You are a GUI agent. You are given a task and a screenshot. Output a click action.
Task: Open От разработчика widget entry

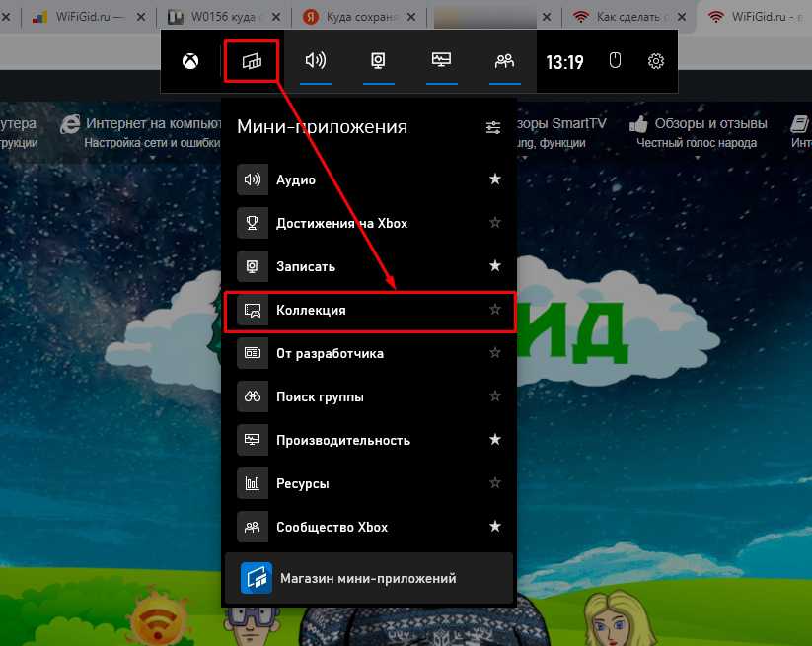click(369, 353)
